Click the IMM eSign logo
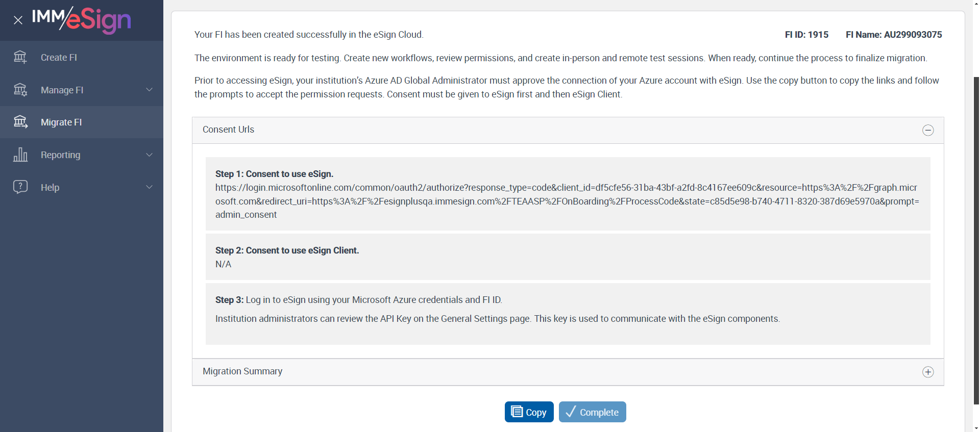Viewport: 980px width, 432px height. click(x=82, y=20)
